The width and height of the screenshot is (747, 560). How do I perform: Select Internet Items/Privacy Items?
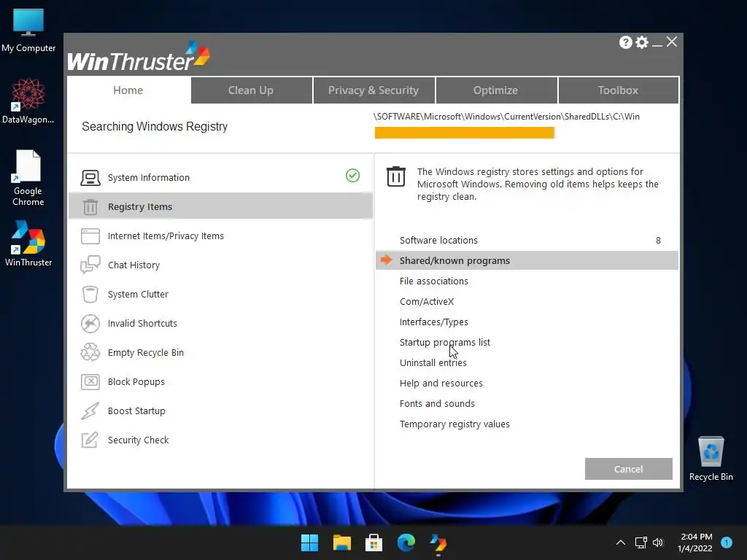166,236
